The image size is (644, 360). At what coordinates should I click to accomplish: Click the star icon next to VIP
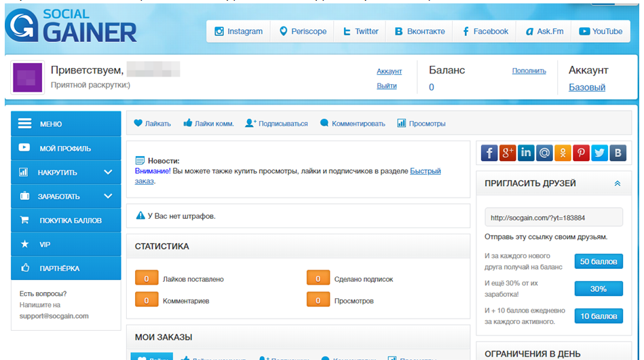[24, 244]
